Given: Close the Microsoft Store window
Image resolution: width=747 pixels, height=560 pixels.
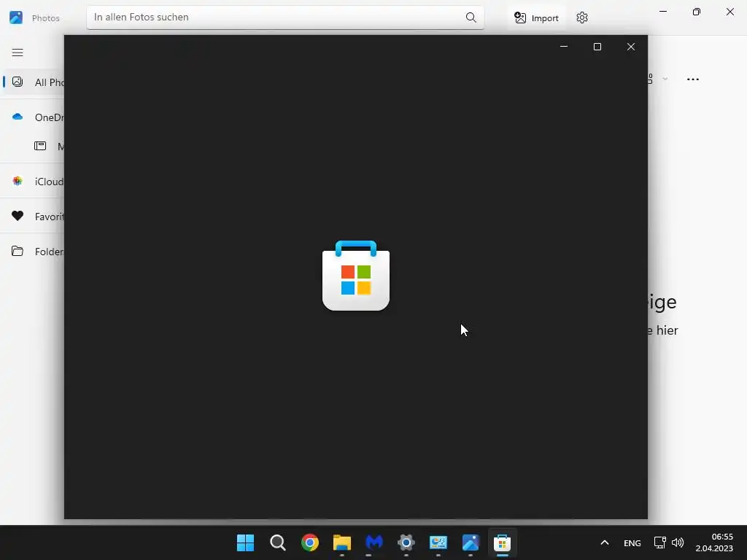Looking at the screenshot, I should (x=631, y=47).
